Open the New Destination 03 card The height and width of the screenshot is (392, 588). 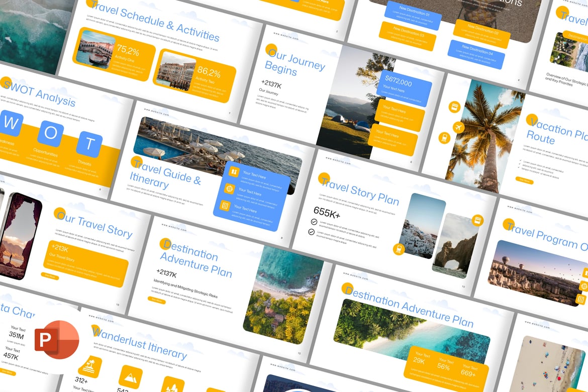408,36
